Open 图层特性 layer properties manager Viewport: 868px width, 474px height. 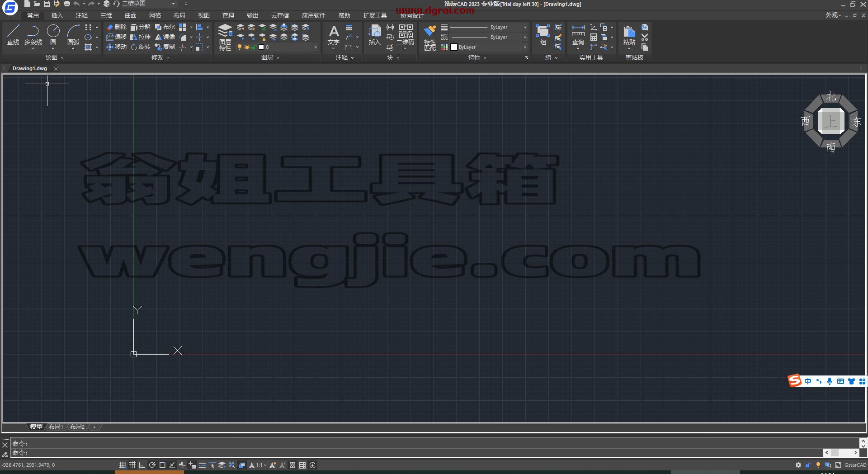point(225,37)
